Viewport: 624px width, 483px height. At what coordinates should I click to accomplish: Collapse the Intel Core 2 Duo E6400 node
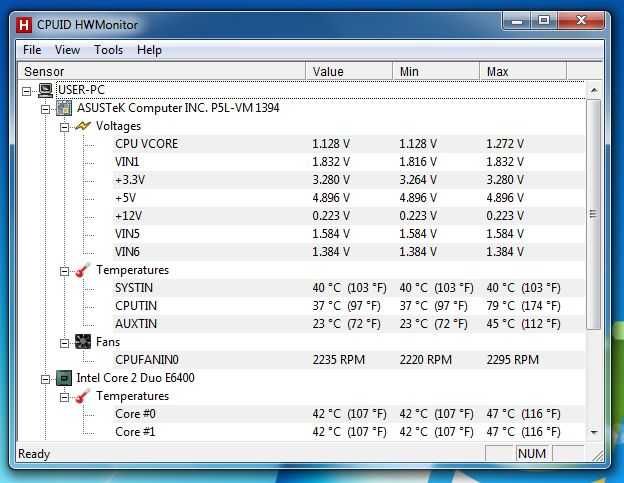pyautogui.click(x=46, y=379)
